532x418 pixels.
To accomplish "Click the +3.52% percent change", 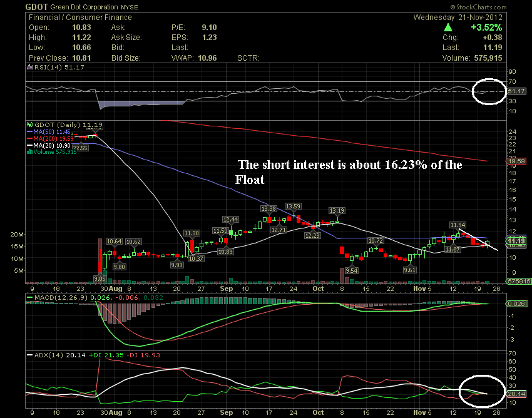I will 486,28.
